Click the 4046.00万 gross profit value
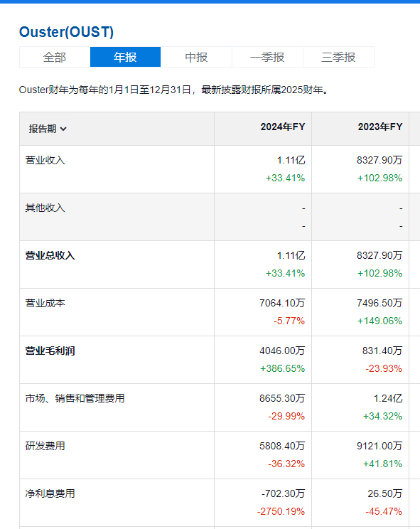This screenshot has height=529, width=420. 282,351
